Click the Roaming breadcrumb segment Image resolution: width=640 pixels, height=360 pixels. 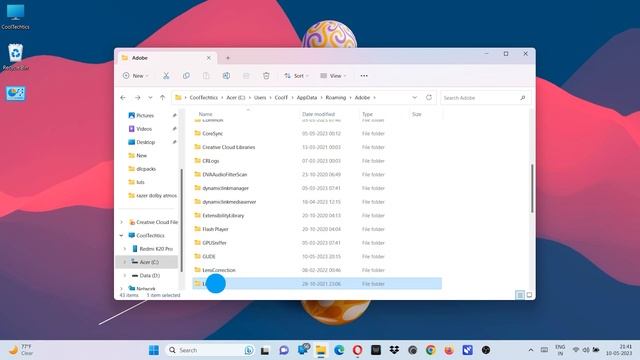coord(336,98)
